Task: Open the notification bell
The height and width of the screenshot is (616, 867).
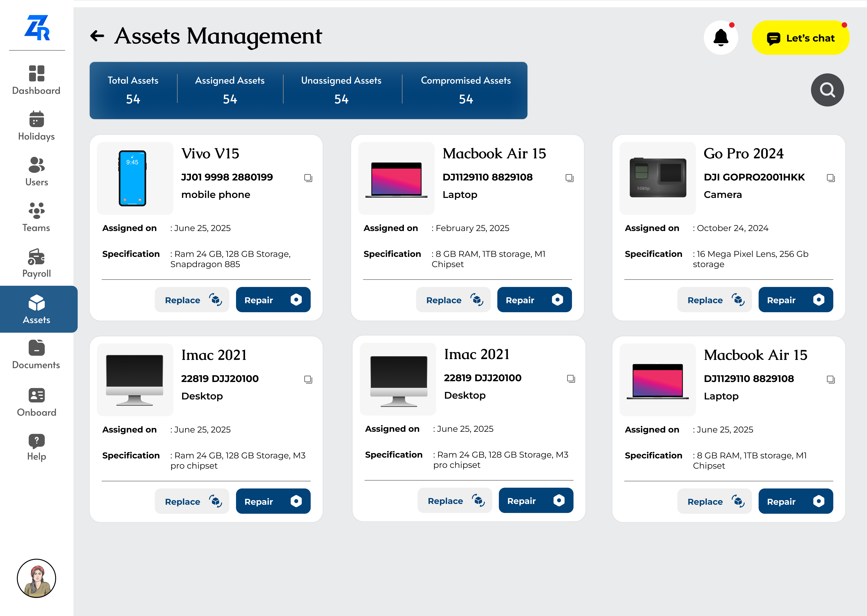Action: pyautogui.click(x=720, y=37)
